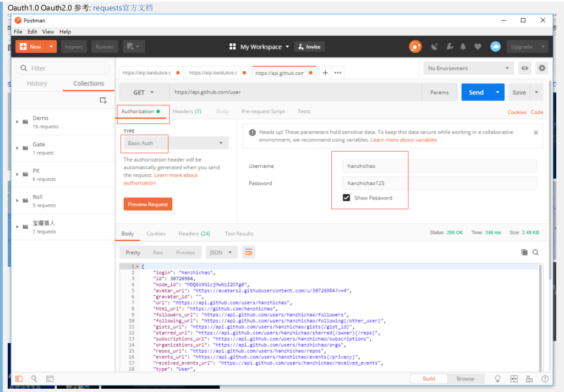Open keyboard shortcuts icon
This screenshot has width=564, height=392.
pos(529,379)
